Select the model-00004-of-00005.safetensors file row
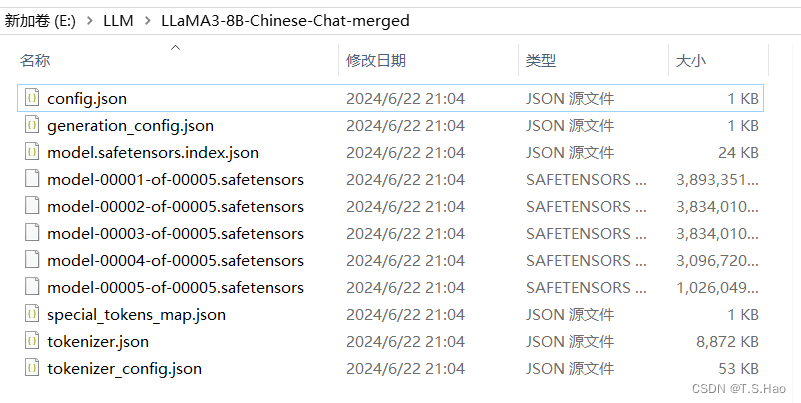Viewport: 801px width, 403px height. pos(391,260)
